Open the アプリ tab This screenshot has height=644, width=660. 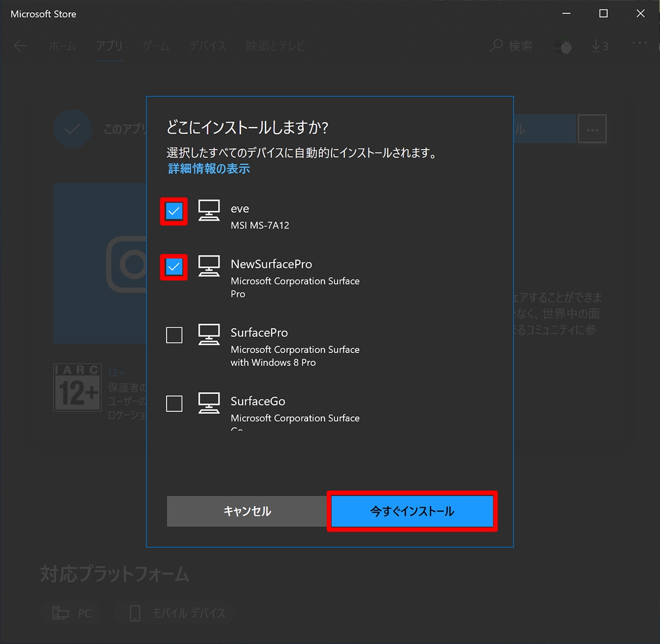click(109, 46)
